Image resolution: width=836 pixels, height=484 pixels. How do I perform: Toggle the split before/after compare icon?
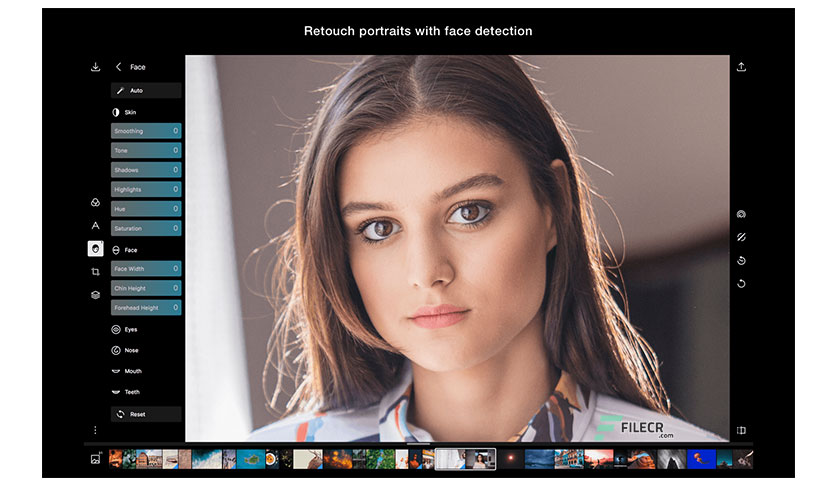[741, 430]
